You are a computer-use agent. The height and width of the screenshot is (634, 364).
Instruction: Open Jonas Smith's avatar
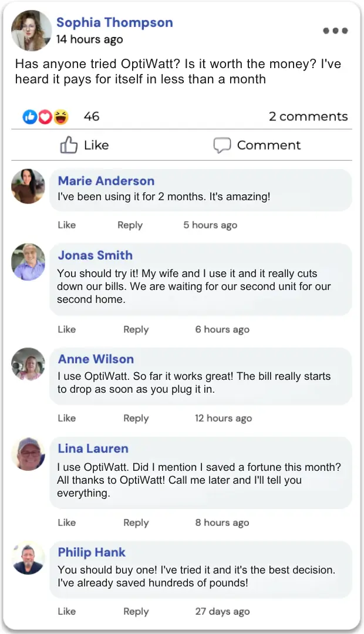[28, 261]
